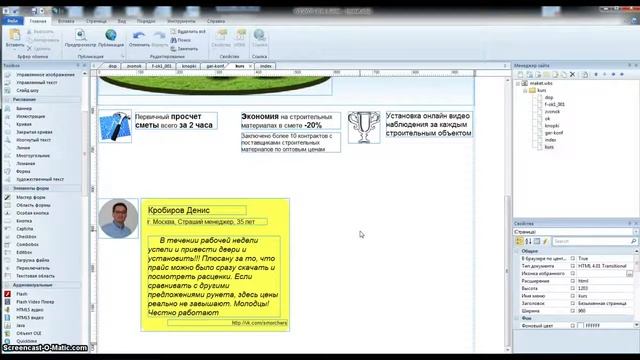Collapse the kurs folder node in site manager
This screenshot has height=360, width=640.
coord(525,90)
